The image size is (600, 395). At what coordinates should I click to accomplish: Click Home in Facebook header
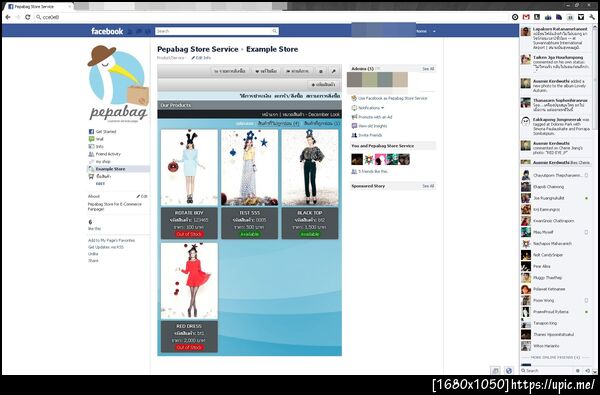421,31
